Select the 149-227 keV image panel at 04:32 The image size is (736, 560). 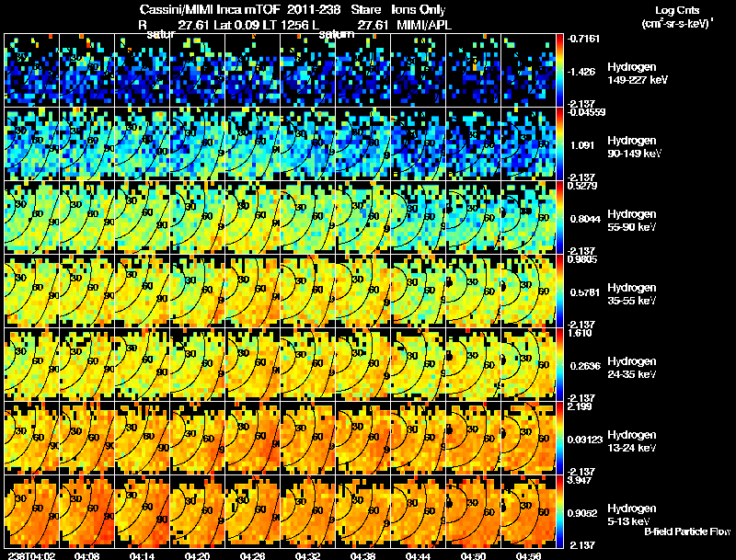[x=307, y=71]
